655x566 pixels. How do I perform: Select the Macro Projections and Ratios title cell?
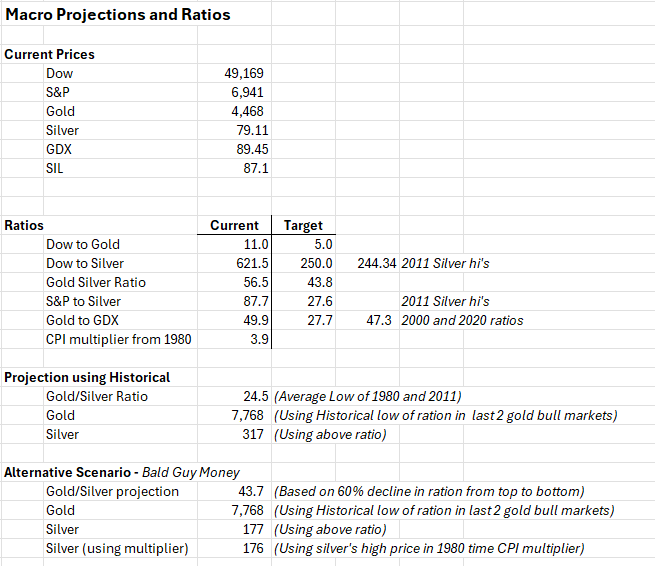[x=118, y=15]
